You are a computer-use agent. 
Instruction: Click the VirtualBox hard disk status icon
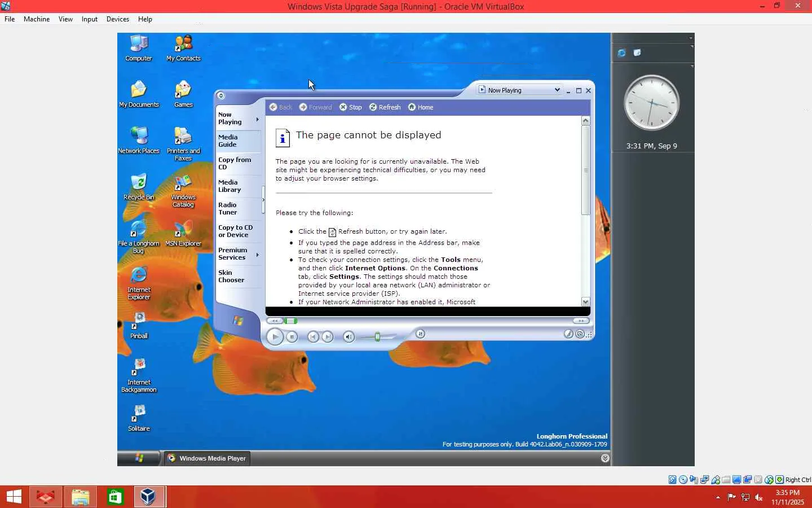(672, 480)
